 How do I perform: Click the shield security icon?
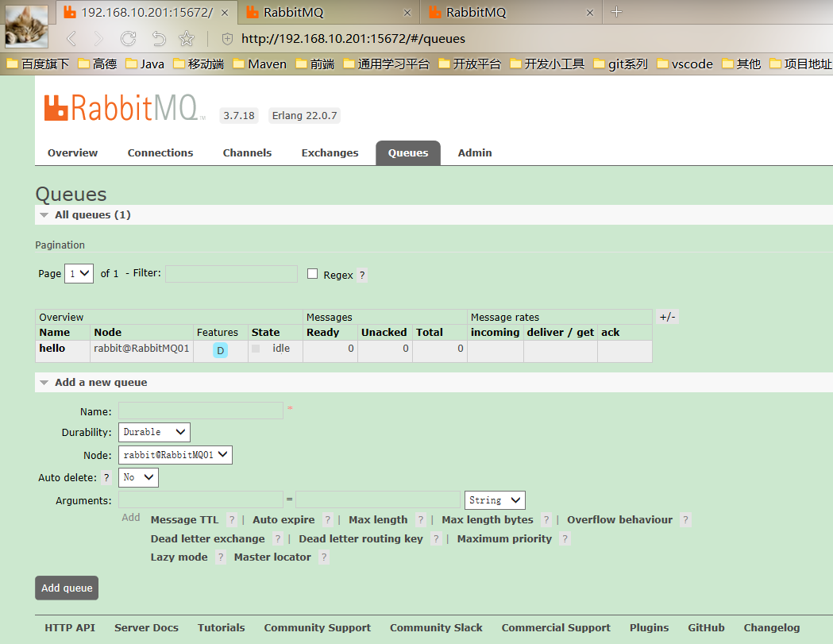pos(227,39)
